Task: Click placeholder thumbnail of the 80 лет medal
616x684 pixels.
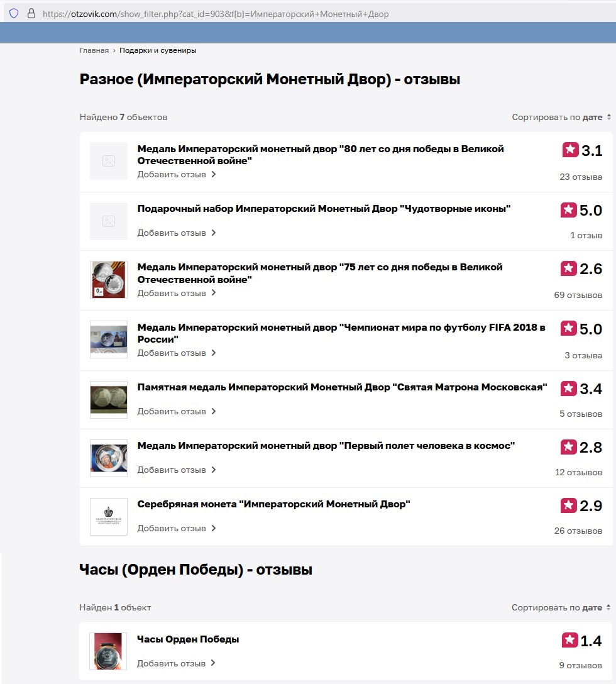Action: coord(109,161)
